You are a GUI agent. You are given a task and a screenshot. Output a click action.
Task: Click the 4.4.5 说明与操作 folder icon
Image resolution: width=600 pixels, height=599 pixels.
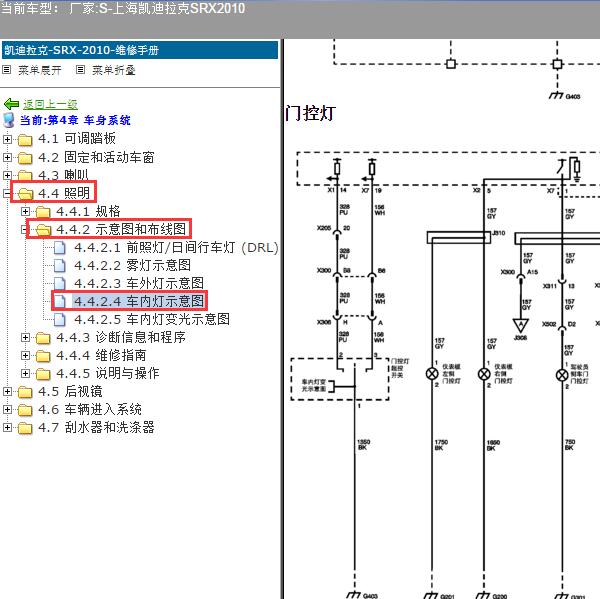43,374
